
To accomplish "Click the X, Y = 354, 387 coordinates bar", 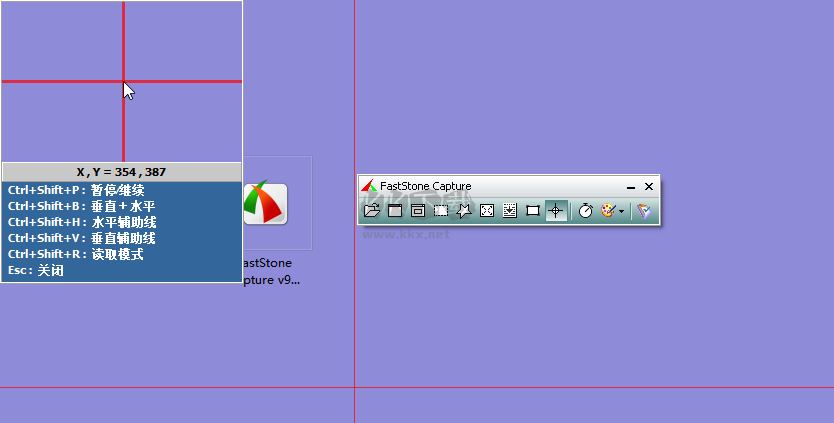I will [122, 172].
